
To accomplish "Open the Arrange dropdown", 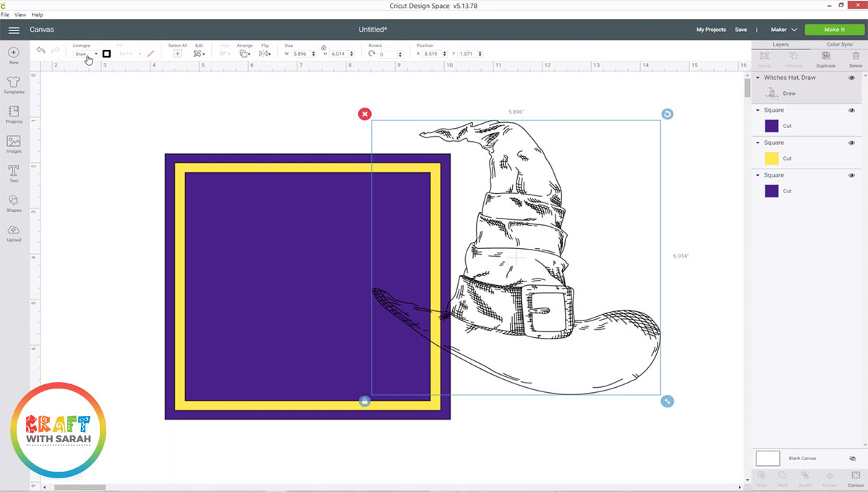I will click(x=244, y=53).
